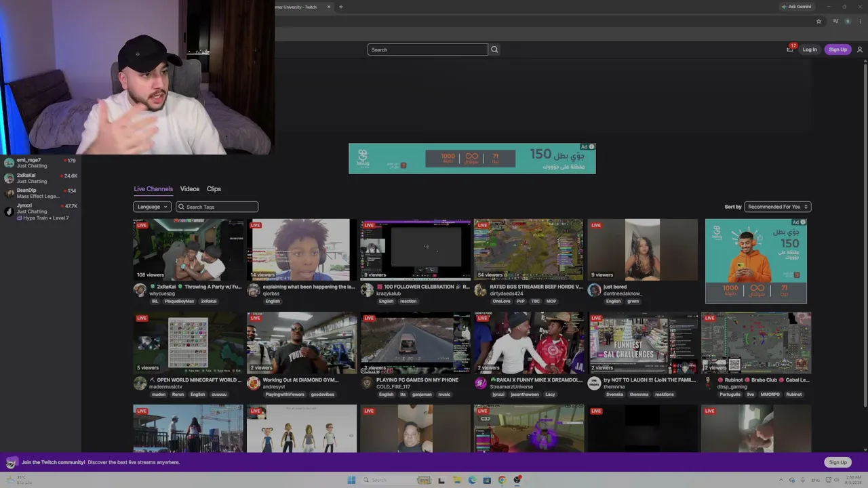The image size is (868, 488).
Task: Open the Chrome three-dot menu
Action: (x=859, y=21)
